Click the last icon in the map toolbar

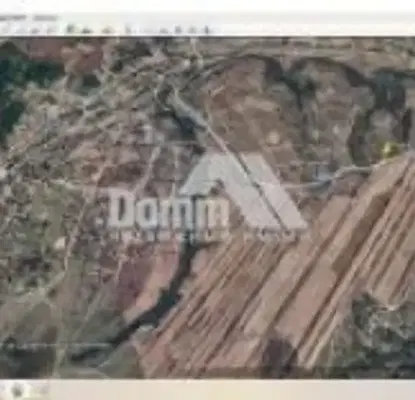coord(207,30)
